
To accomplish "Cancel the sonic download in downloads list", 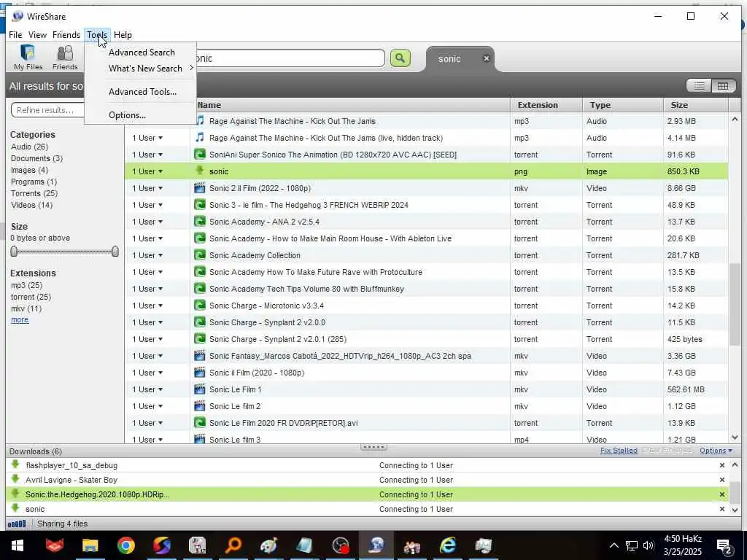I will (721, 509).
